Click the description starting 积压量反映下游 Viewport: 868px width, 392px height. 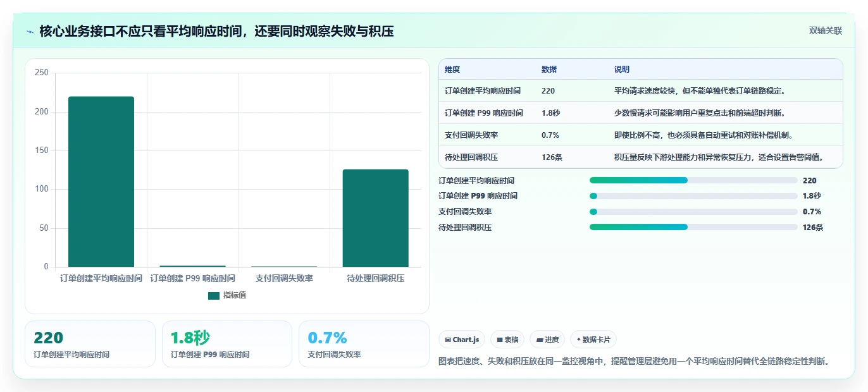click(719, 157)
